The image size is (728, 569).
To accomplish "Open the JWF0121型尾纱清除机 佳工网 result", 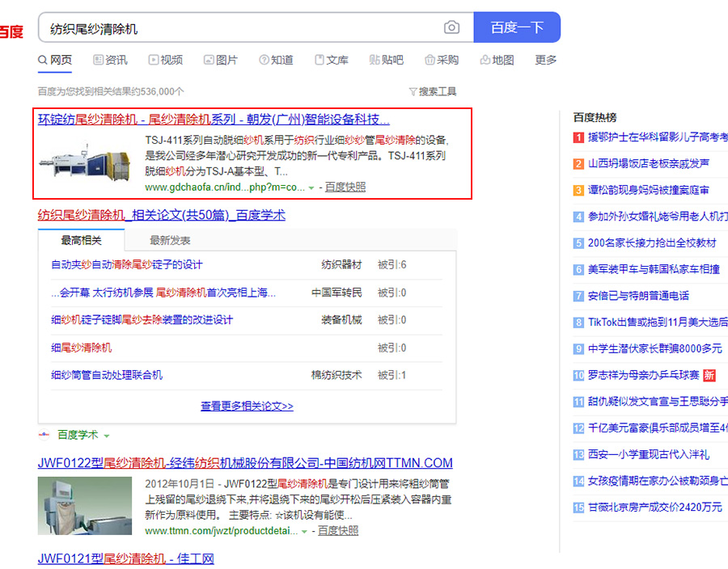I will 126,558.
